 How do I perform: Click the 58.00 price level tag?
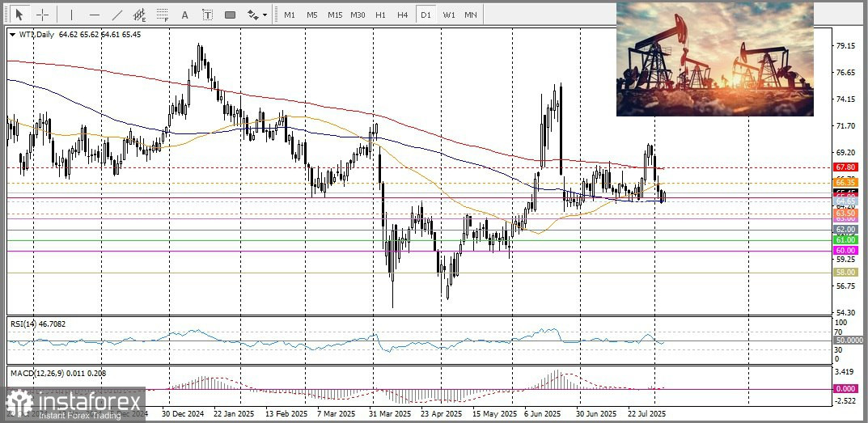coord(846,273)
